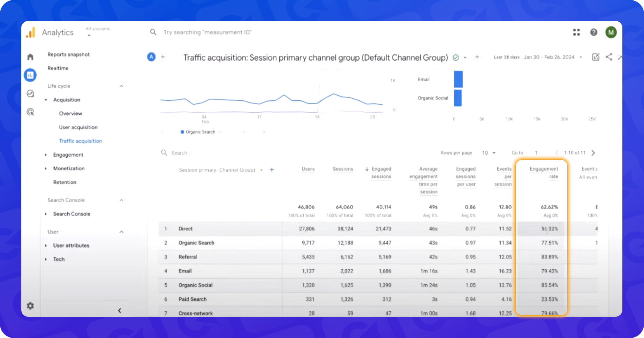Screen dimensions: 644x338
Task: Open the Explore section icon
Action: tap(30, 93)
